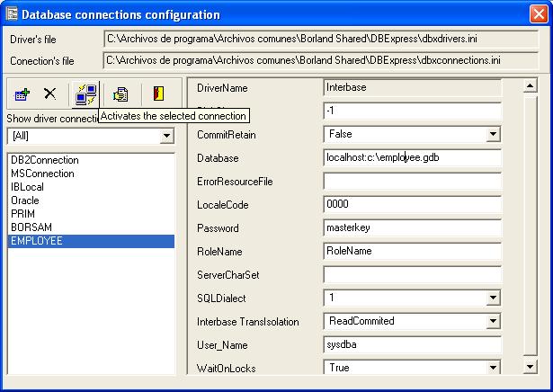Click the Database field with employee.gdb
The height and width of the screenshot is (392, 553).
pos(412,157)
